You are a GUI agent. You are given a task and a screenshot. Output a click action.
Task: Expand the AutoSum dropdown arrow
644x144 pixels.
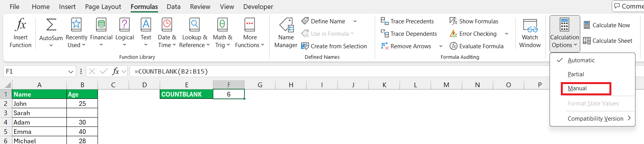(x=51, y=46)
